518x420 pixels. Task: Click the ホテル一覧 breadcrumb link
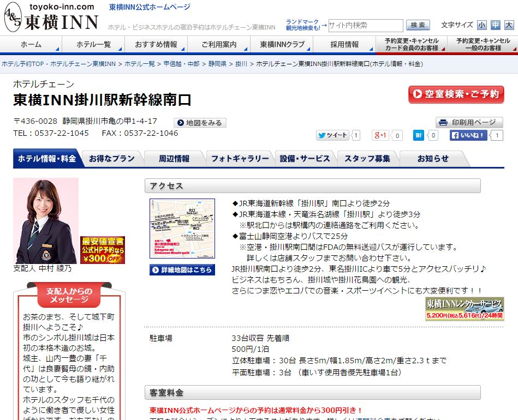(x=139, y=64)
